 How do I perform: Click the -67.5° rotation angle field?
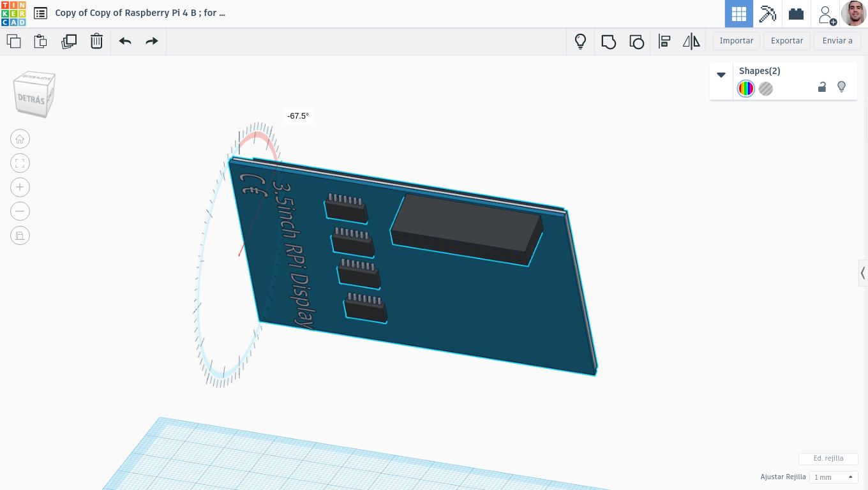pyautogui.click(x=298, y=116)
